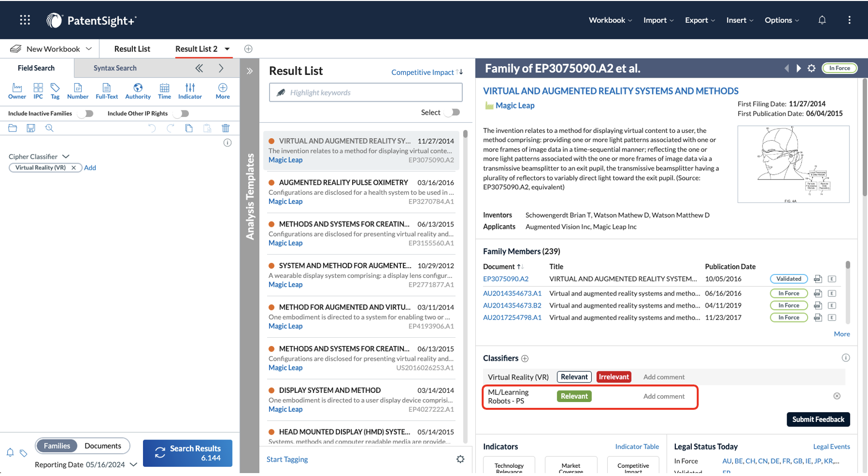Select the Indicator sliders icon
Screen dimensions: 868x476
pyautogui.click(x=190, y=91)
